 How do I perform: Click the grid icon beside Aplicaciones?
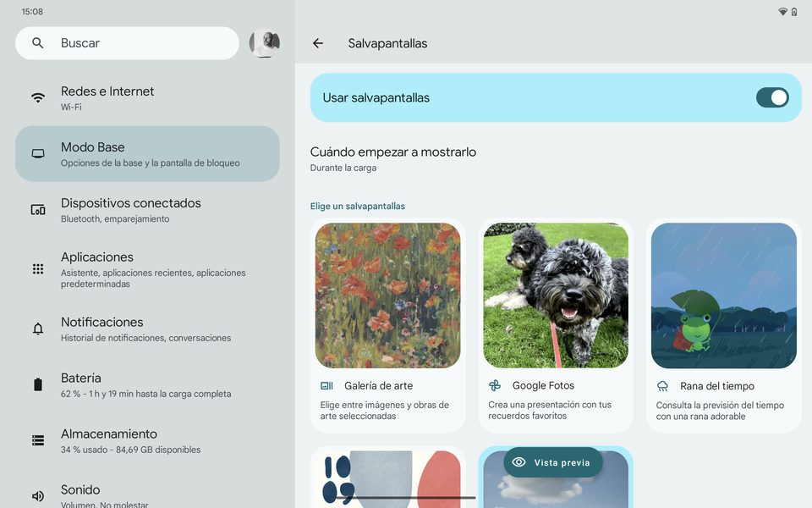[38, 268]
